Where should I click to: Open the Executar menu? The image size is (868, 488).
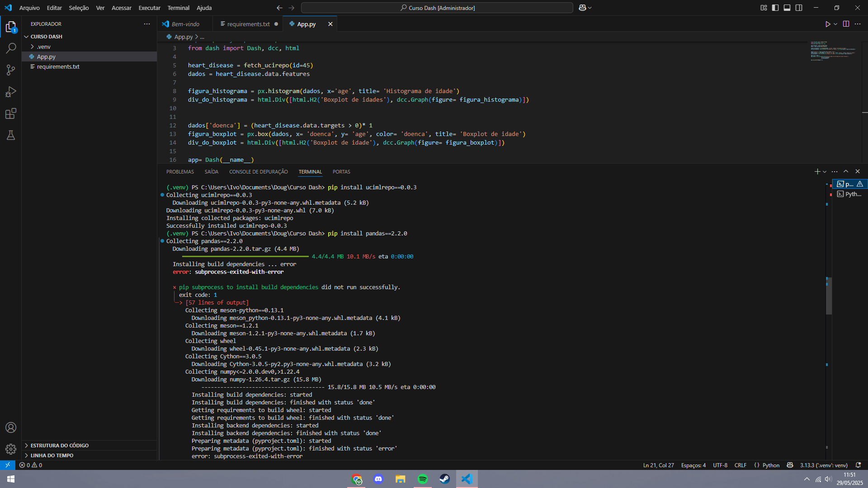[149, 8]
